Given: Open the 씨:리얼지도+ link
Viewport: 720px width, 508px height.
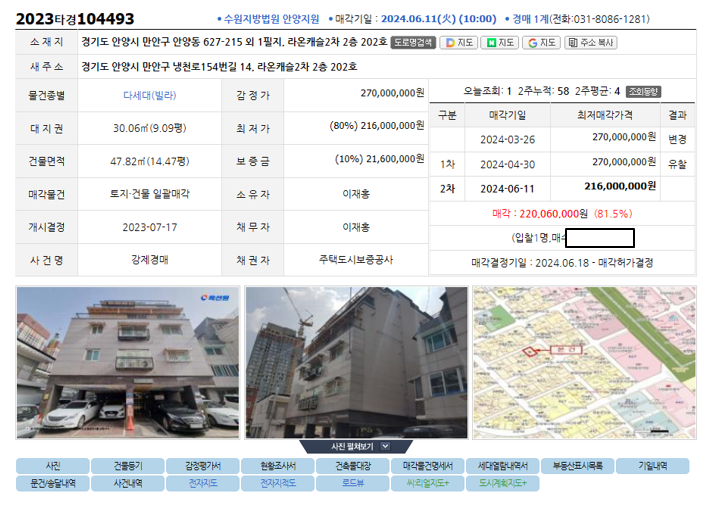Looking at the screenshot, I should (x=428, y=483).
